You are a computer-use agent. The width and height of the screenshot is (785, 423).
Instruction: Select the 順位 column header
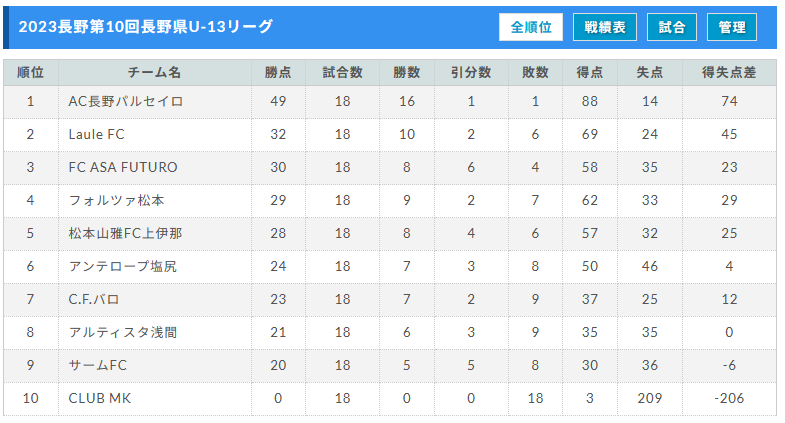click(x=31, y=73)
